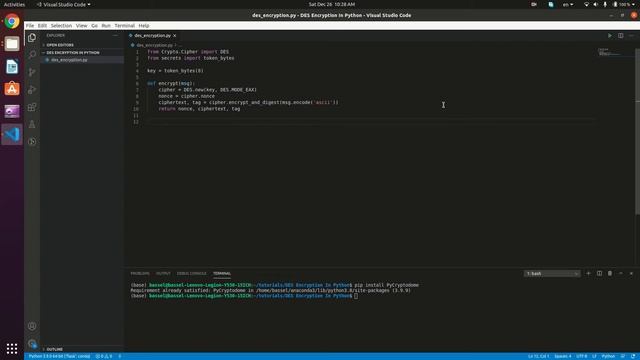The width and height of the screenshot is (640, 360).
Task: Change indentation via Spaces: 4
Action: pyautogui.click(x=563, y=356)
